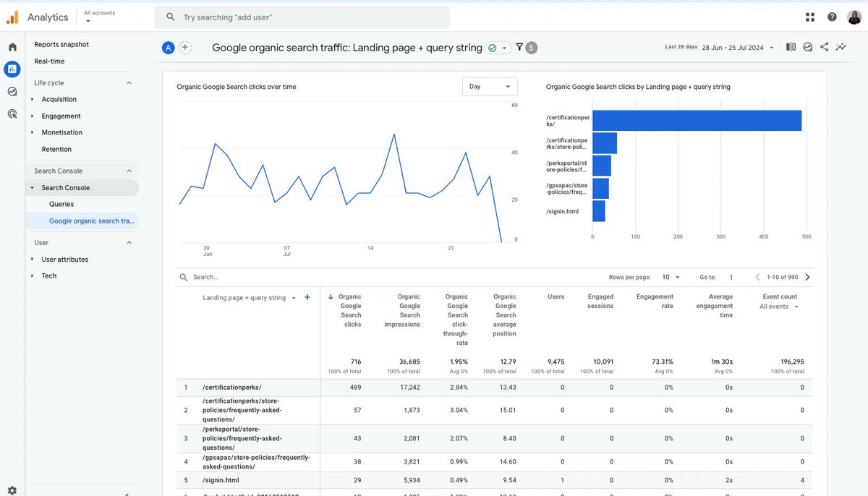Screen dimensions: 868x496
Task: Open the Retention report
Action: [56, 149]
